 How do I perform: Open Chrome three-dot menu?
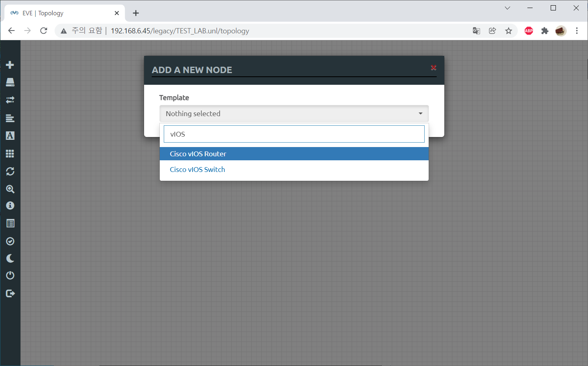pos(577,31)
